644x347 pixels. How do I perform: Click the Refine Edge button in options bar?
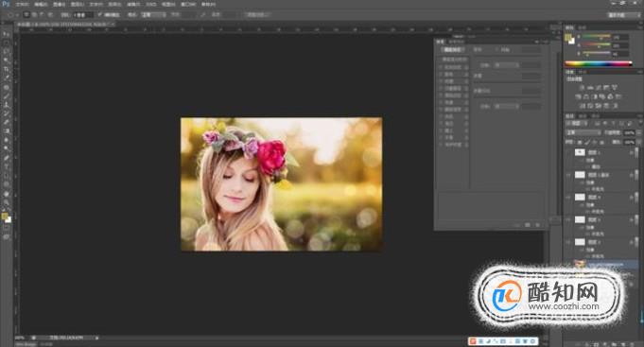[256, 15]
